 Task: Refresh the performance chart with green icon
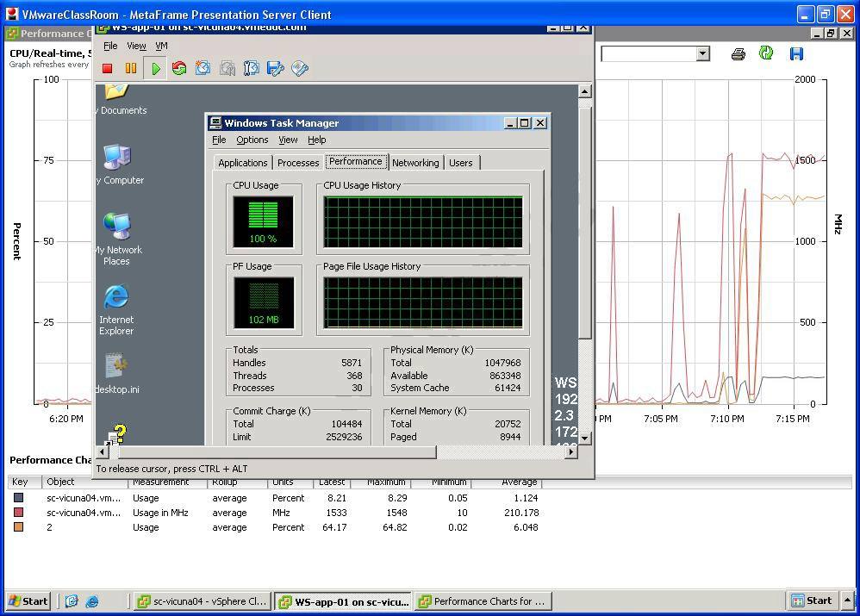tap(766, 53)
